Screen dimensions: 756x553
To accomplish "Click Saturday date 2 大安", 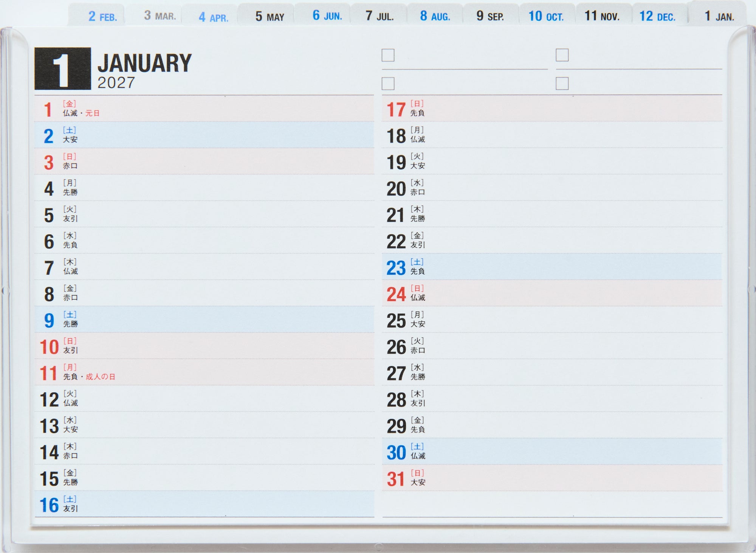I will point(204,135).
